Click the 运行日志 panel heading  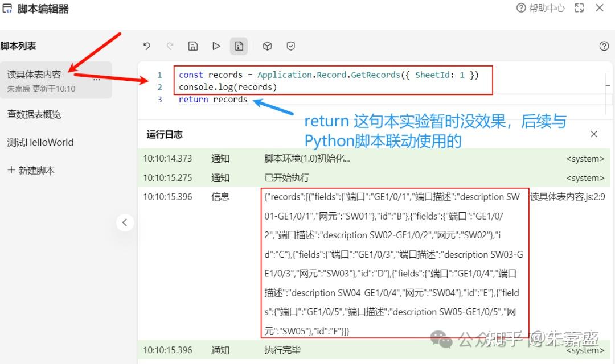[x=165, y=134]
